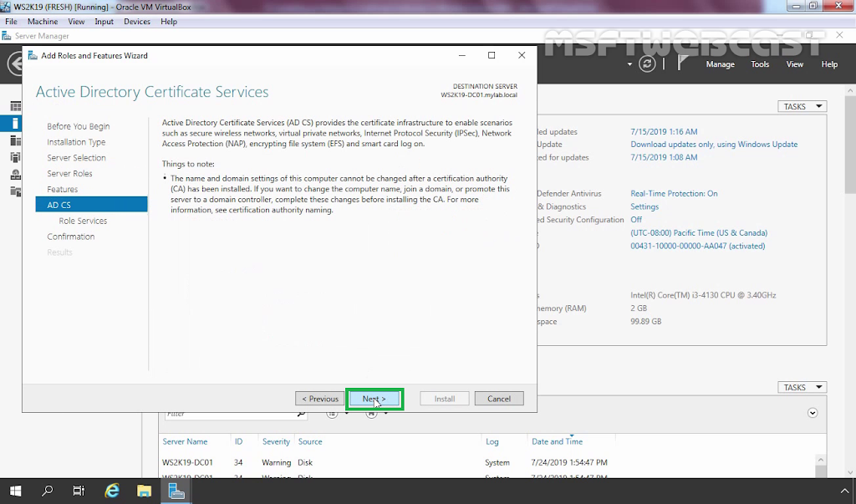
Task: Jump to the Before You Begin step
Action: (x=78, y=126)
